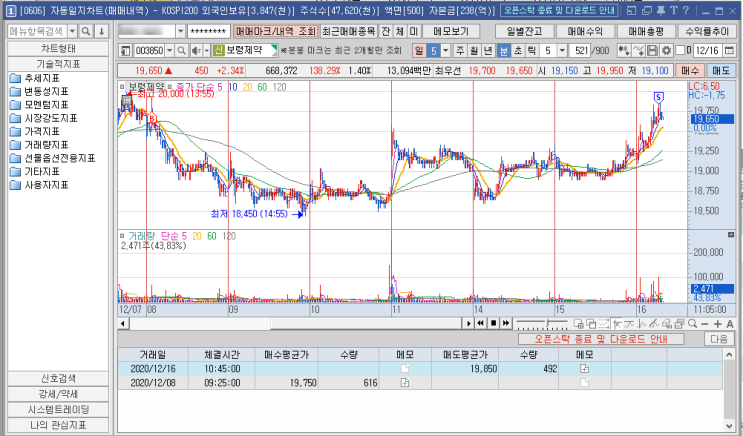Open the dropdown after the blue 5
Screen dimensions: 743x436
[x=445, y=50]
